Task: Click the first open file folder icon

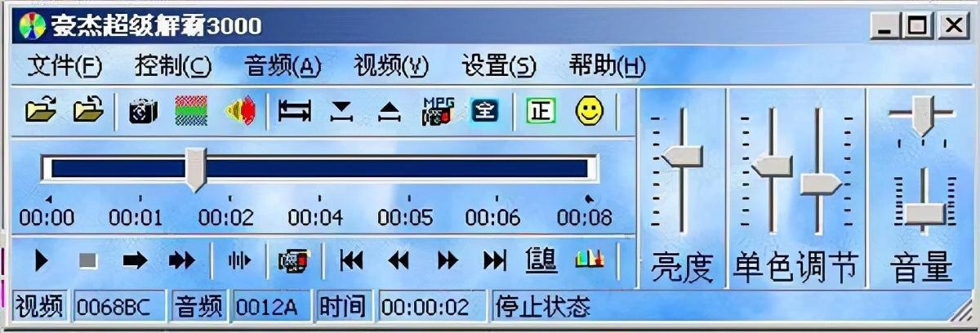Action: point(42,110)
